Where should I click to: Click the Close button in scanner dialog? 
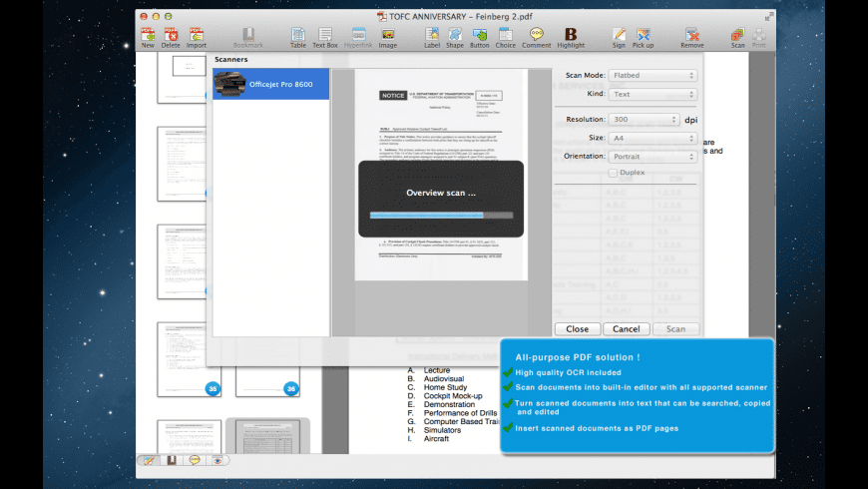(x=578, y=329)
